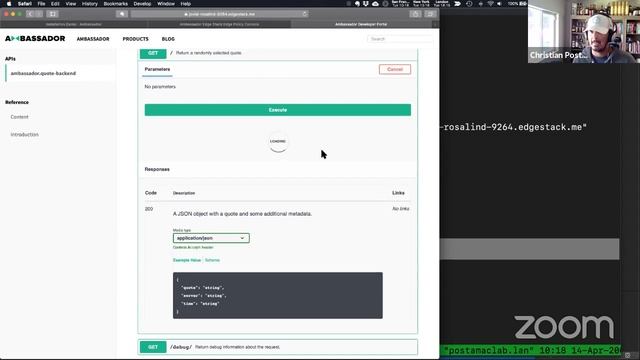Click the volume icon in menu bar
The width and height of the screenshot is (640, 360).
(x=499, y=4)
